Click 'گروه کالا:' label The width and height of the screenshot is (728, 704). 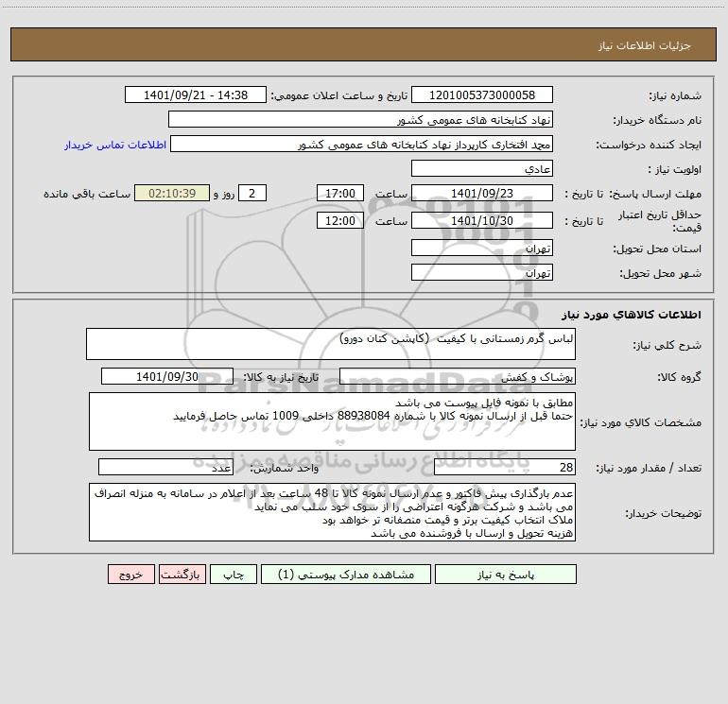point(679,378)
